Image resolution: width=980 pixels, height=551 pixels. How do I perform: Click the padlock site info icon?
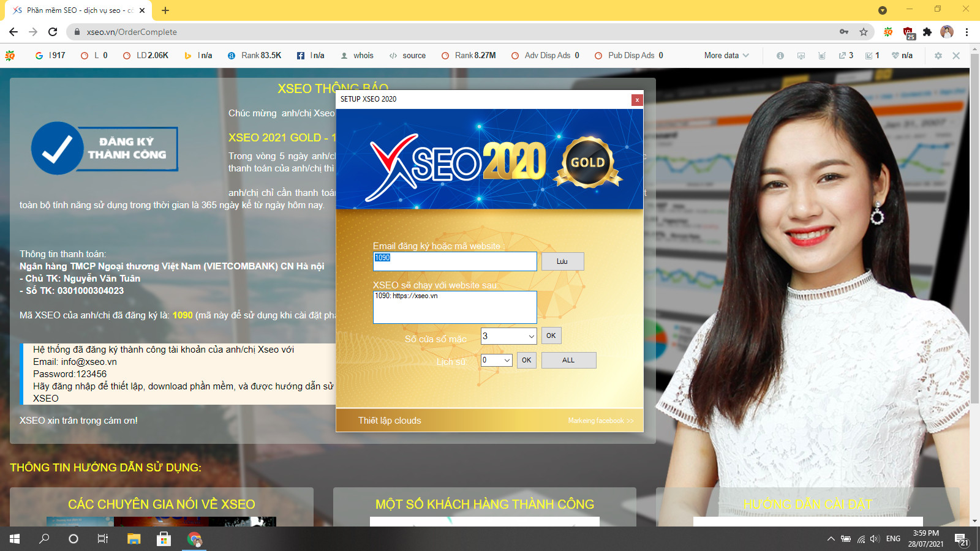(77, 32)
